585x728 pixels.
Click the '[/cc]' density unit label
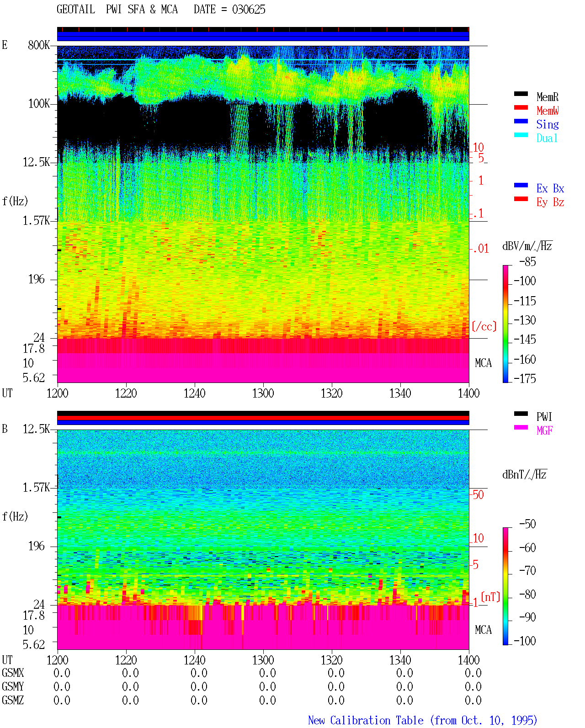click(484, 326)
